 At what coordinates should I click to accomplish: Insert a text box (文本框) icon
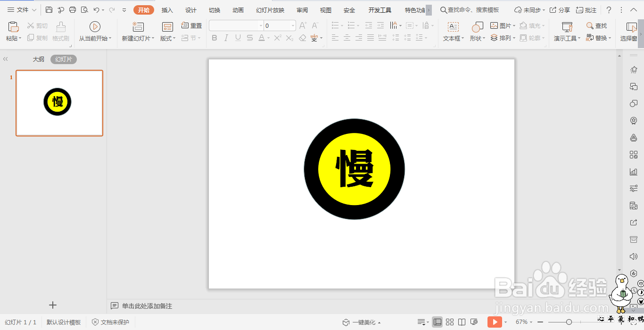tap(453, 27)
